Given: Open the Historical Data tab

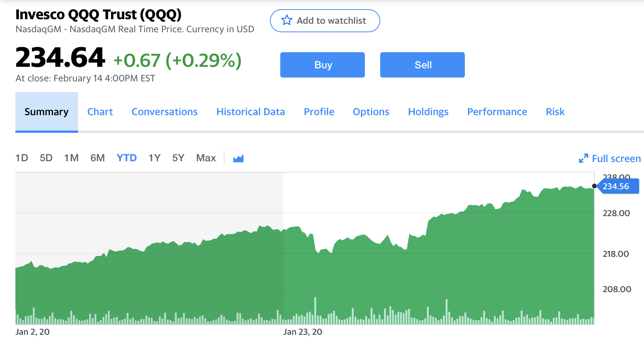Looking at the screenshot, I should tap(250, 112).
